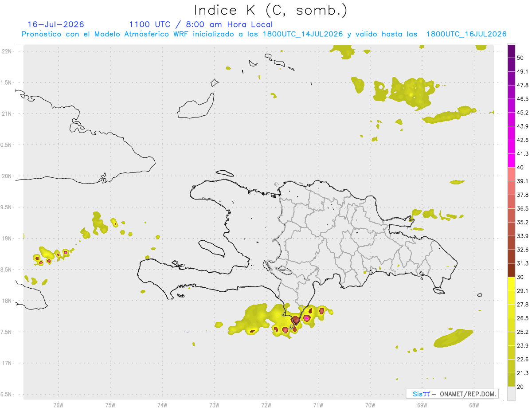The width and height of the screenshot is (532, 411).
Task: Select the dark purple colorbar band above 50
Action: [x=511, y=51]
